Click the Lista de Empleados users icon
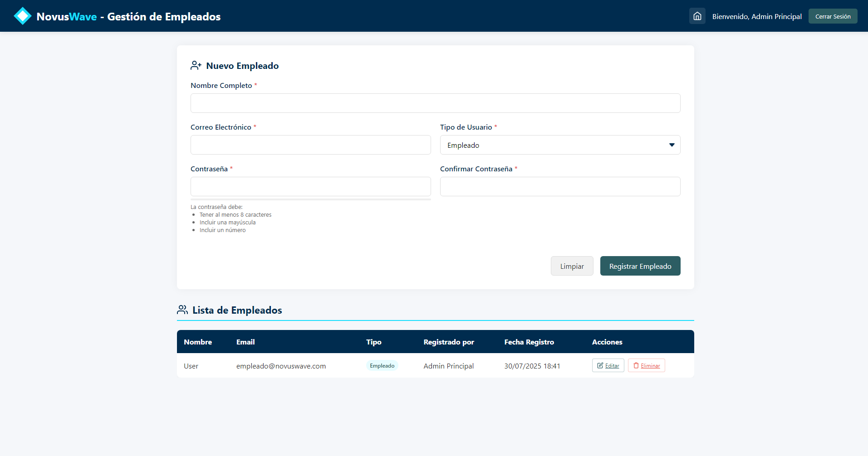Viewport: 868px width, 456px height. point(182,310)
